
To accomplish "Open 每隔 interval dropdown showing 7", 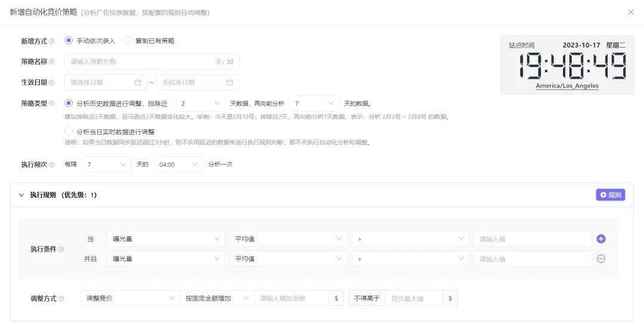I will pyautogui.click(x=107, y=164).
